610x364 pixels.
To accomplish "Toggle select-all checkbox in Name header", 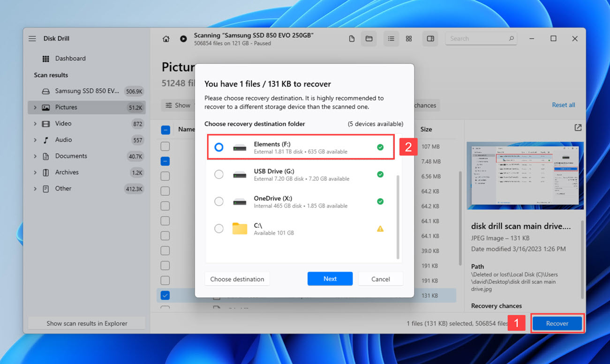I will pos(165,129).
